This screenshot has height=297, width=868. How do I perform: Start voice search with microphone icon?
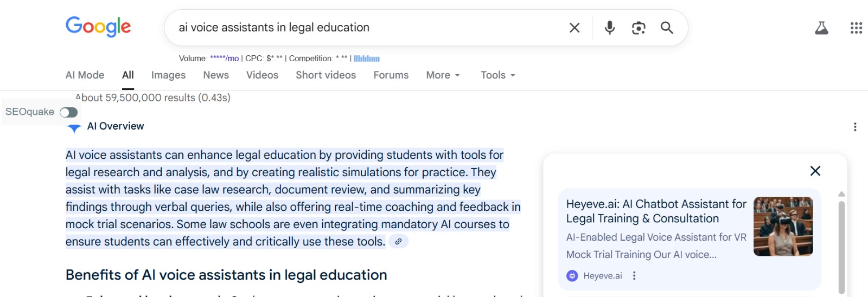tap(610, 28)
